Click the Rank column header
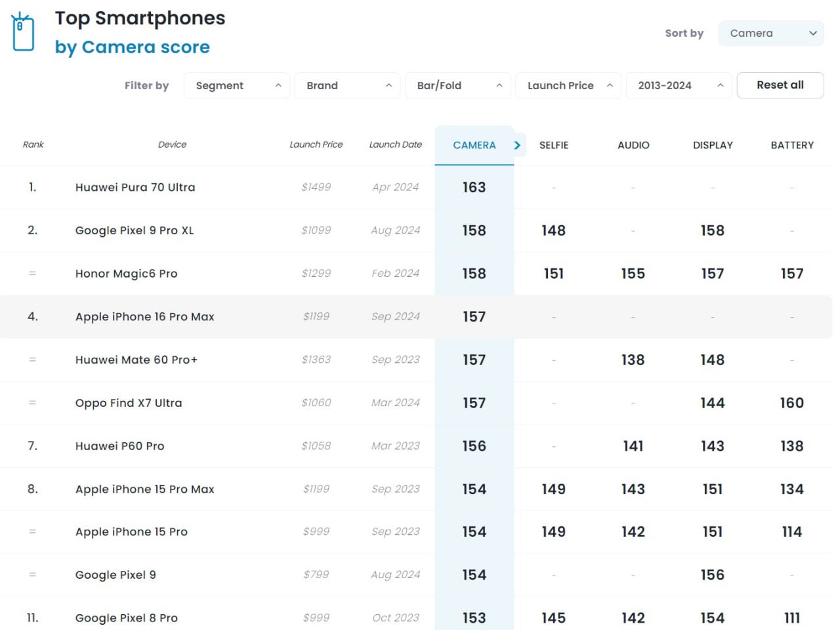Viewport: 840px width, 630px height. (x=33, y=144)
